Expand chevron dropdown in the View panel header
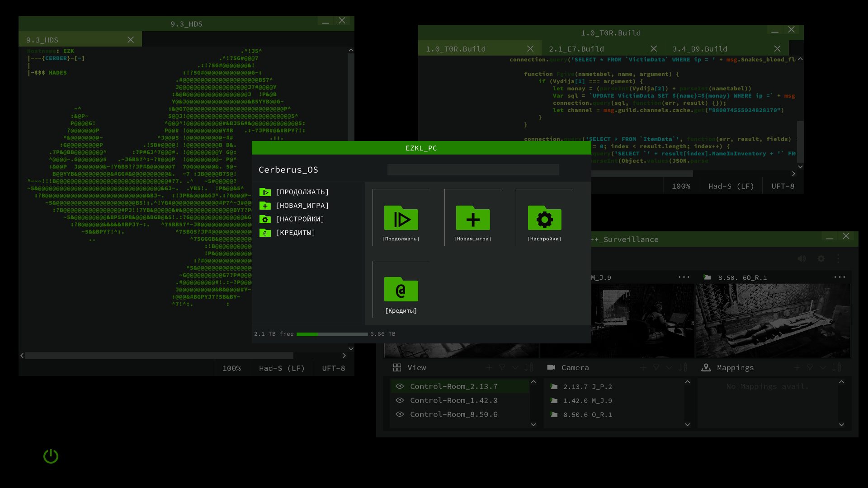868x488 pixels. point(515,368)
